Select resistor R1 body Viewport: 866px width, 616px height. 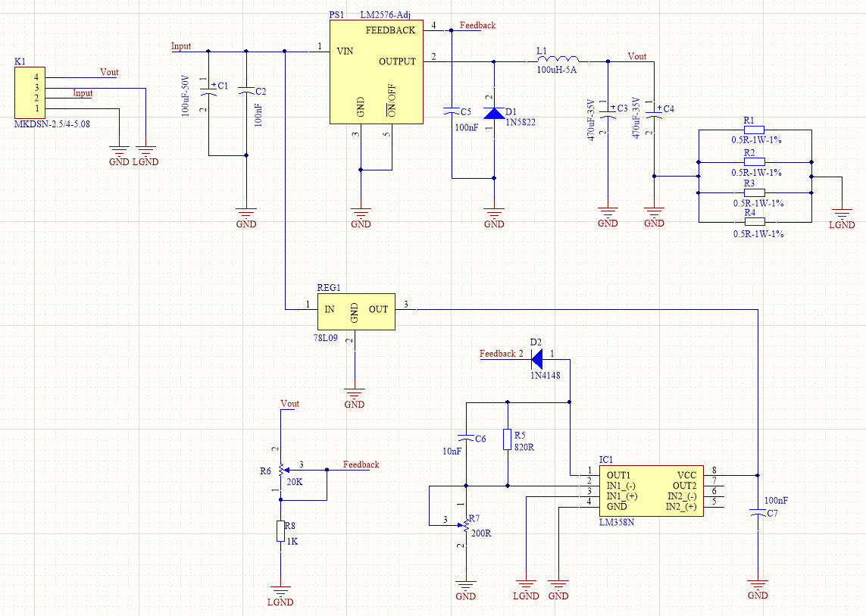click(755, 130)
